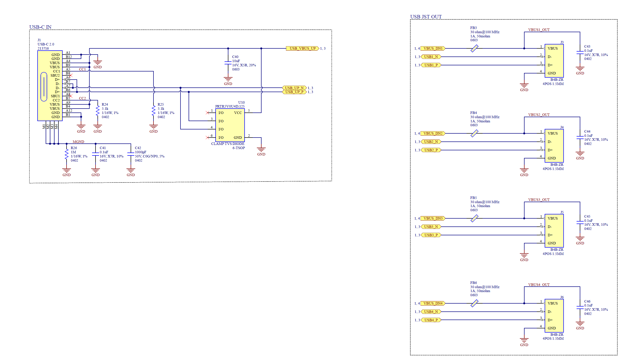Select the R26 1M resistor symbol
Screen dimensions: 623x364
(67, 154)
